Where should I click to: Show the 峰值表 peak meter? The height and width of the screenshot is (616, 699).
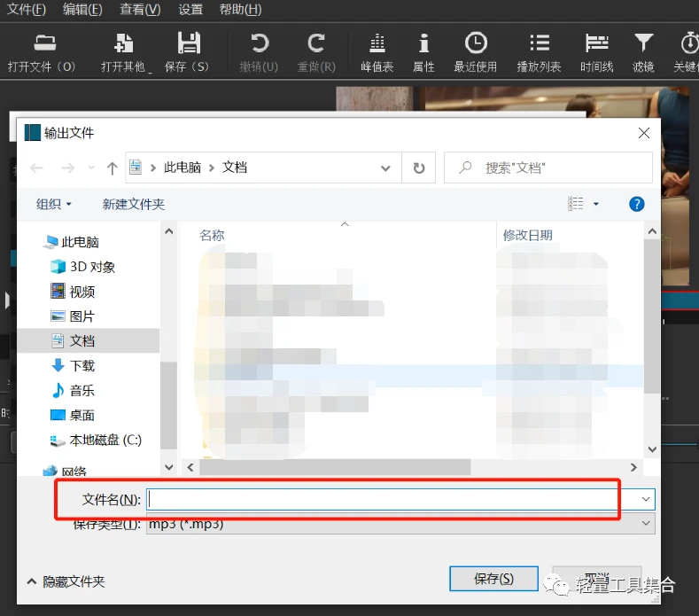point(377,52)
